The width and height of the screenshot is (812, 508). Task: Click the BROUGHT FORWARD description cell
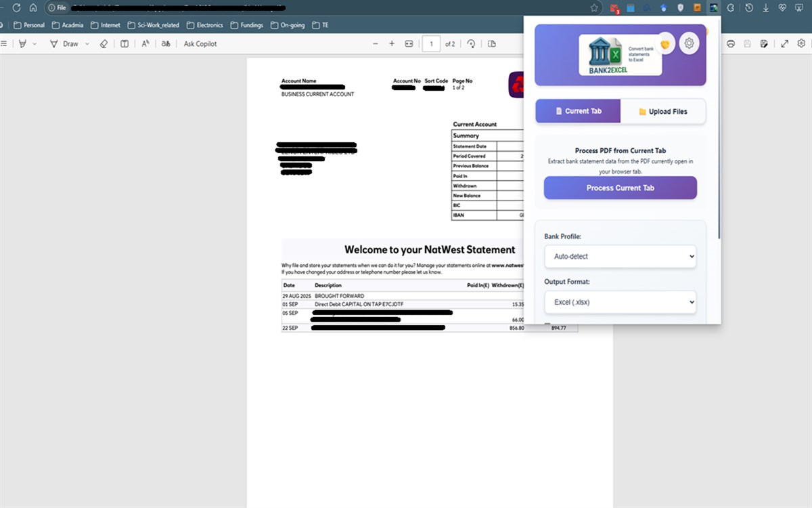click(340, 296)
